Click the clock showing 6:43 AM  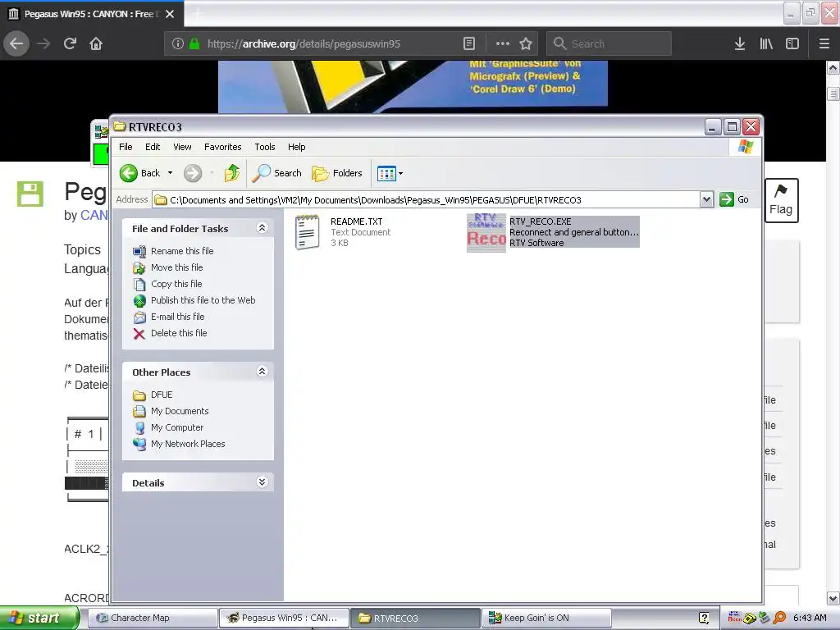coord(810,618)
